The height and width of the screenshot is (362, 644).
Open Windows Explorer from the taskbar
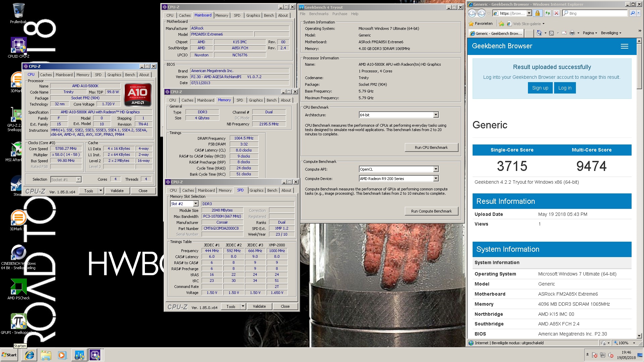tap(46, 355)
